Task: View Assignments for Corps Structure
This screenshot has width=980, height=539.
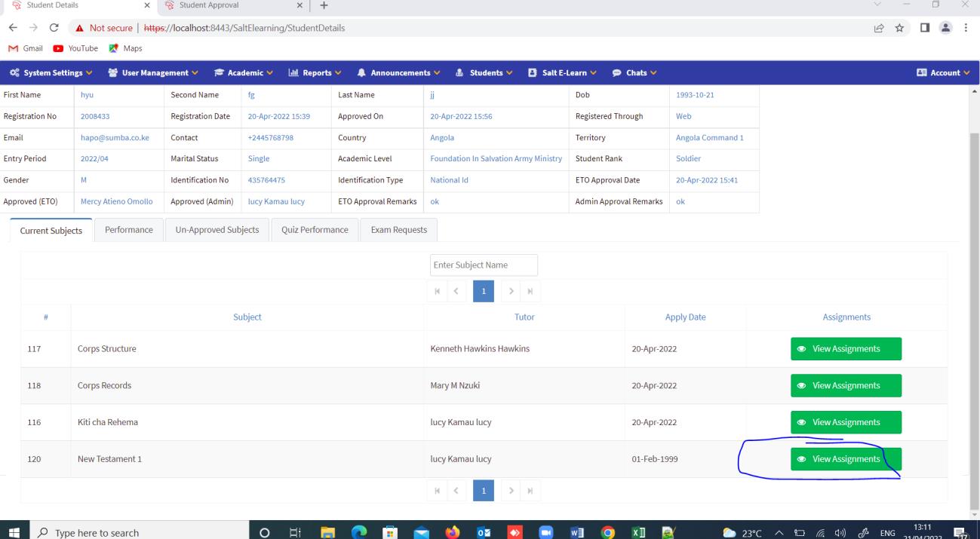Action: click(846, 348)
